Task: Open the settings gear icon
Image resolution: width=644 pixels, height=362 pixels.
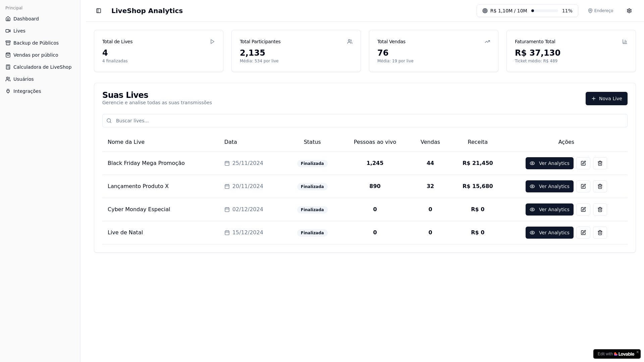Action: tap(629, 11)
